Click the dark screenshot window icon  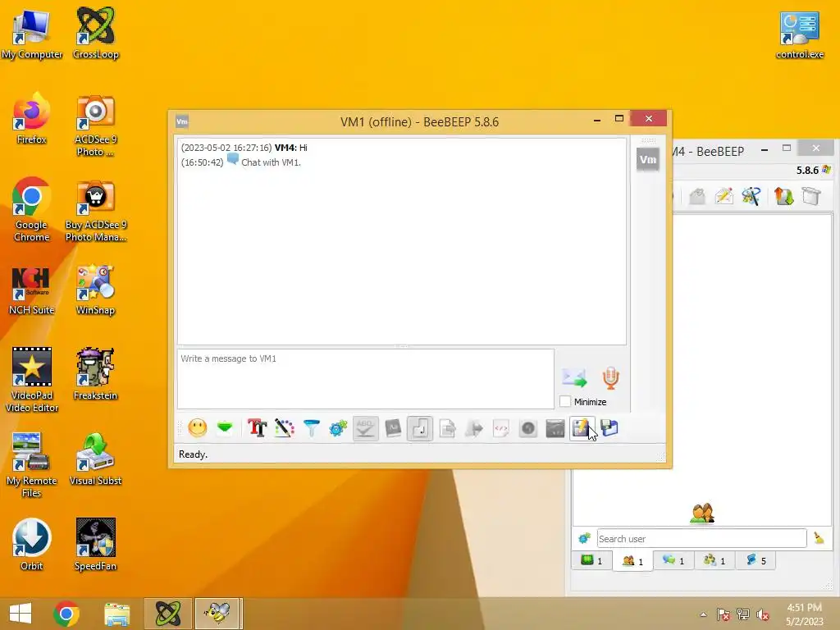(x=555, y=428)
